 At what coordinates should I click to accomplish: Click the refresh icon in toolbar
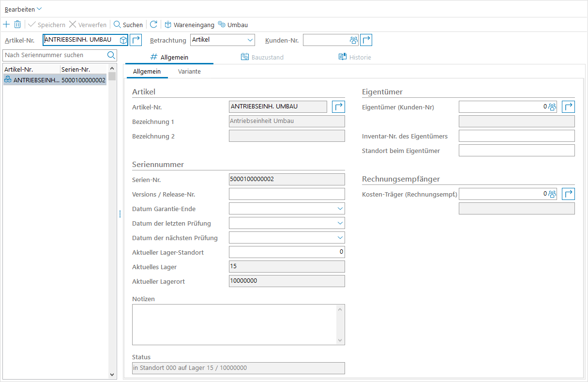pyautogui.click(x=153, y=25)
